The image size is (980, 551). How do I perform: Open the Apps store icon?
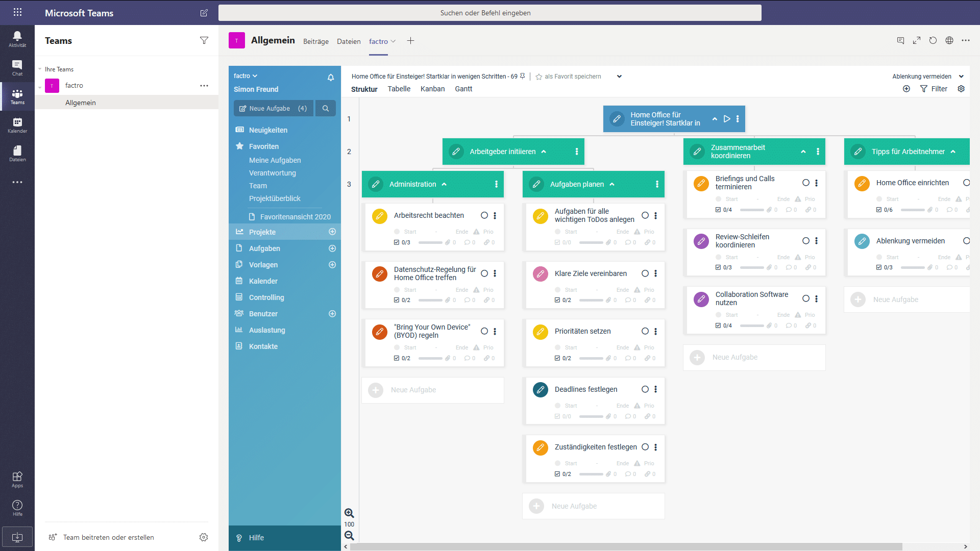click(x=17, y=480)
